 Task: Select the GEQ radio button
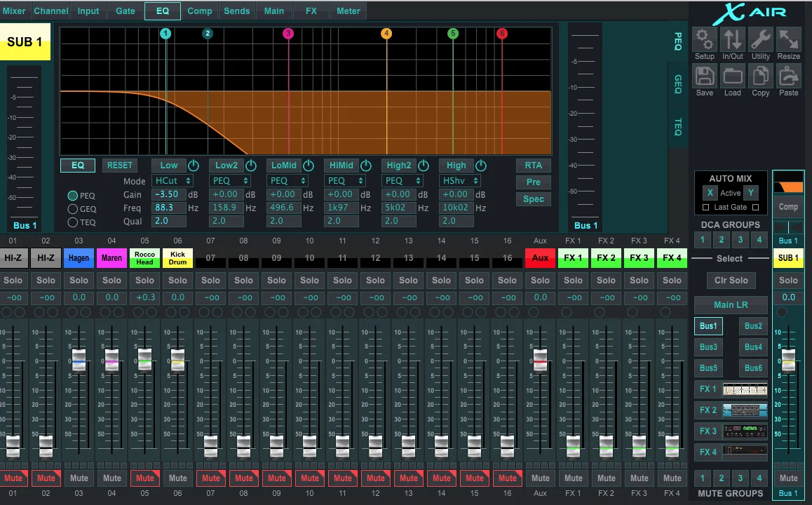73,209
